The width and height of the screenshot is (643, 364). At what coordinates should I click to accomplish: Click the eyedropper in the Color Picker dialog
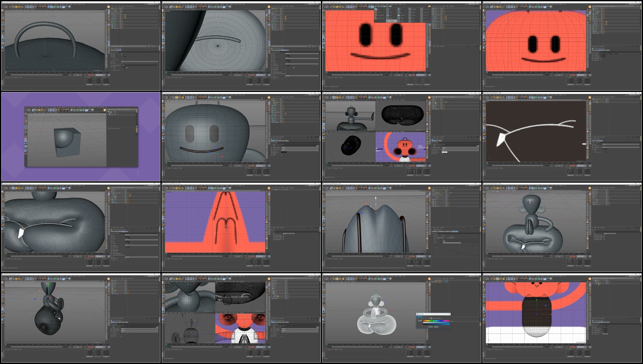tap(444, 318)
